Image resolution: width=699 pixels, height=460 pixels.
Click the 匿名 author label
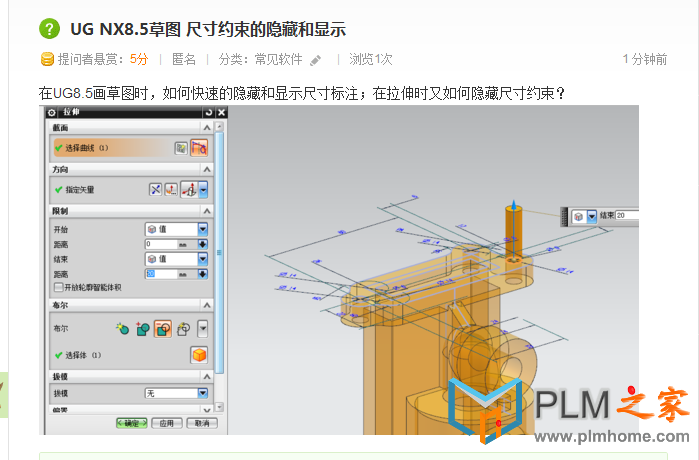pos(184,59)
